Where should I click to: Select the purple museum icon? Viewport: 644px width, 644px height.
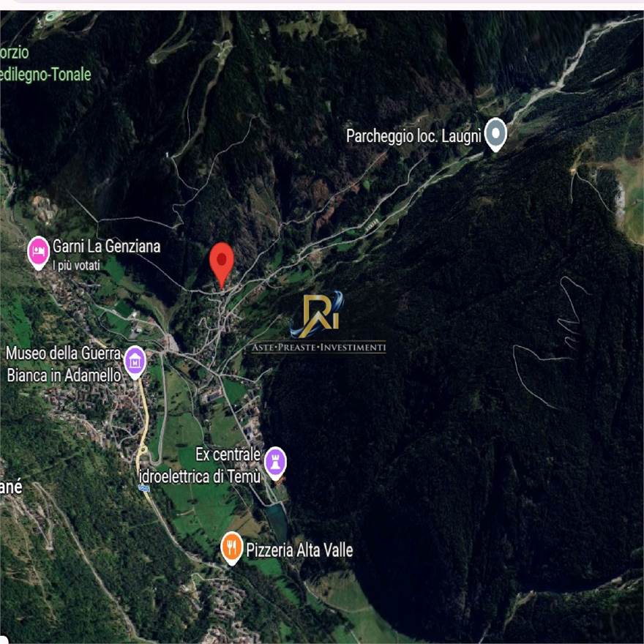click(x=135, y=362)
